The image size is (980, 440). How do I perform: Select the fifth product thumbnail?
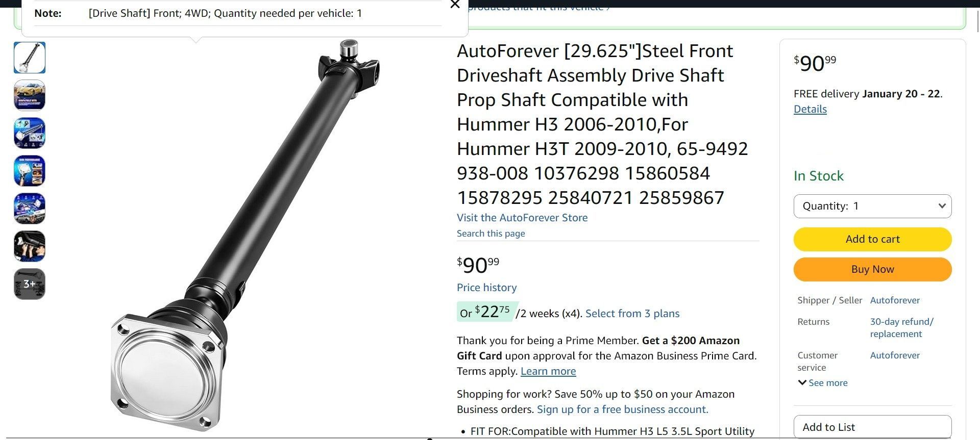(30, 209)
